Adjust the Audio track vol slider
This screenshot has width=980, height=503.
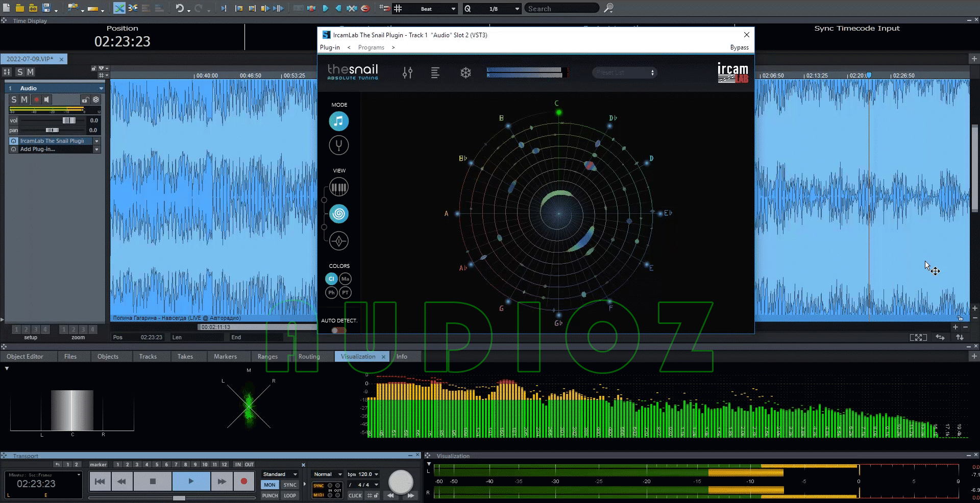(x=69, y=120)
